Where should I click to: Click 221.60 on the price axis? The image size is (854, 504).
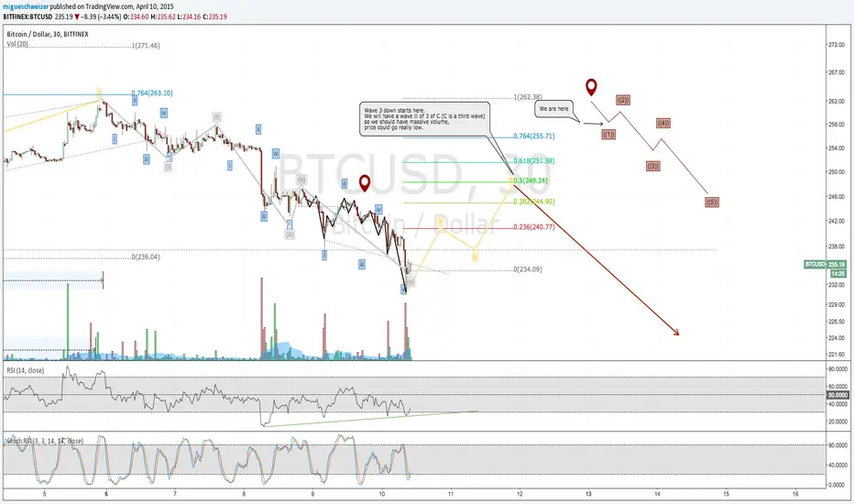click(836, 354)
